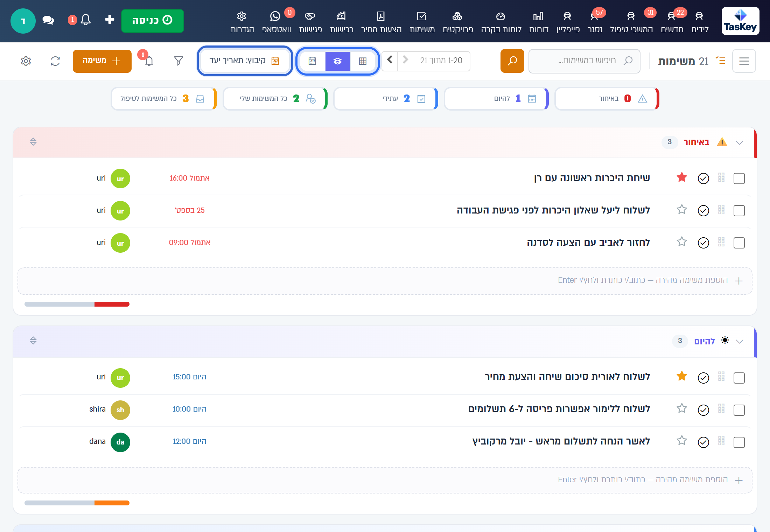Open user avatar ד in header
The image size is (770, 532).
[x=23, y=21]
